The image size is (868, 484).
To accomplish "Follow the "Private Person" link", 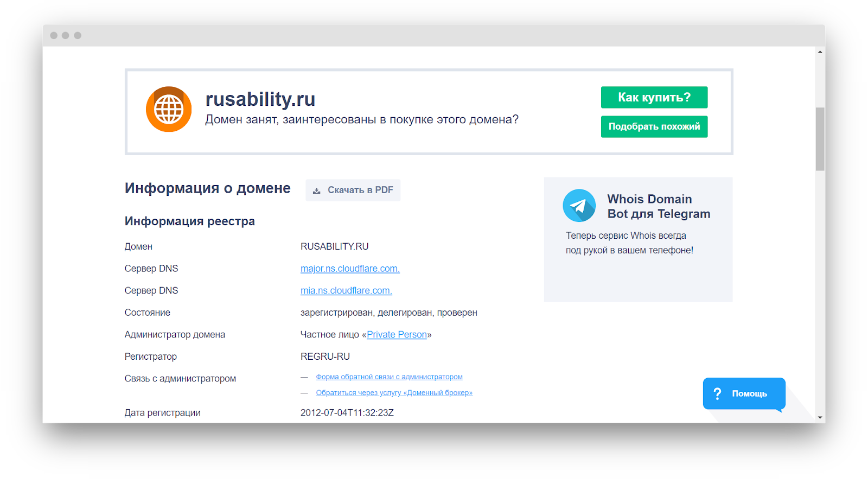I will pyautogui.click(x=397, y=335).
